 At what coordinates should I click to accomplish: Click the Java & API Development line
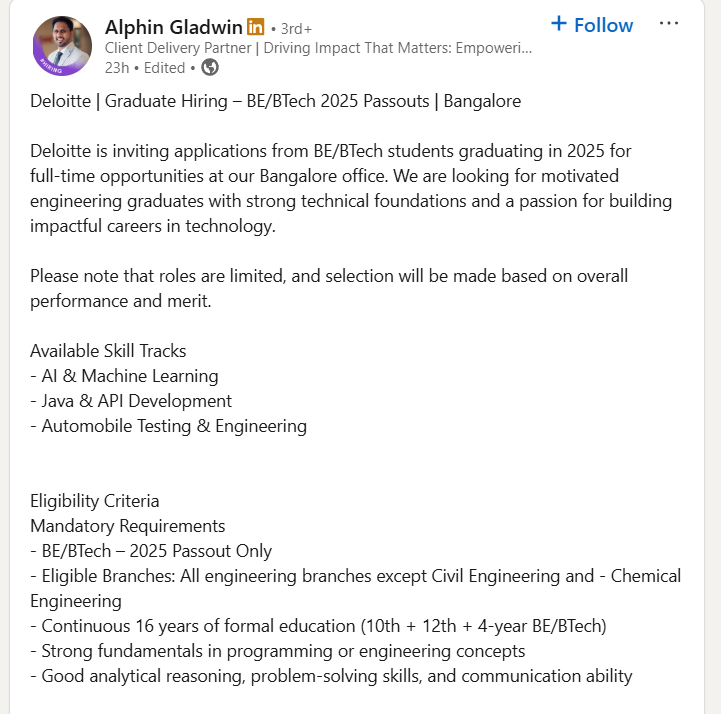click(x=131, y=401)
